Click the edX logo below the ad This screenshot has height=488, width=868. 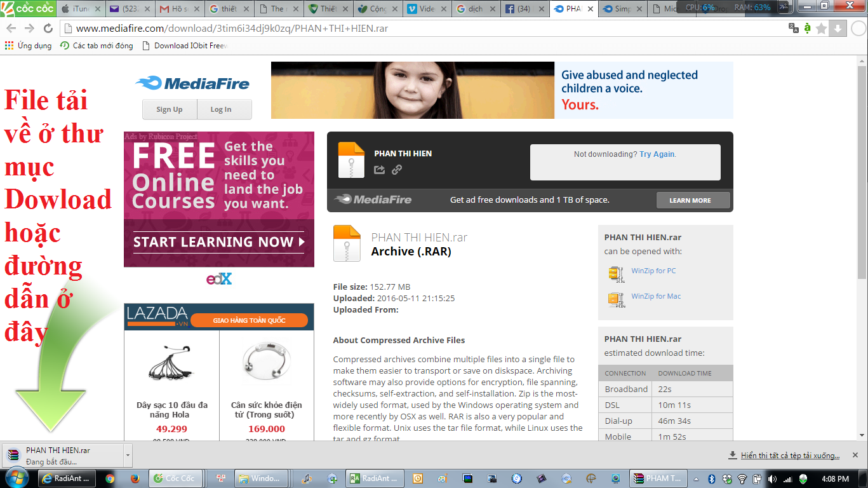coord(219,278)
